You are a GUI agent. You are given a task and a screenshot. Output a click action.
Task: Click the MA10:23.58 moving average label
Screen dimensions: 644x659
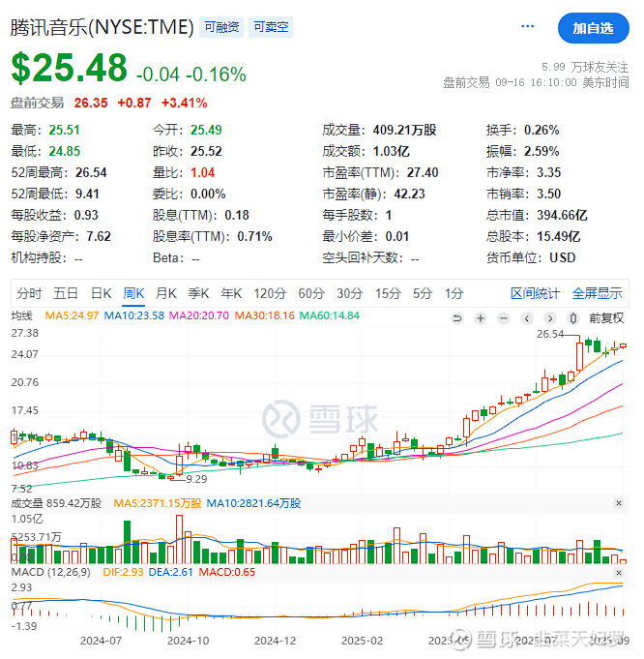(x=134, y=315)
